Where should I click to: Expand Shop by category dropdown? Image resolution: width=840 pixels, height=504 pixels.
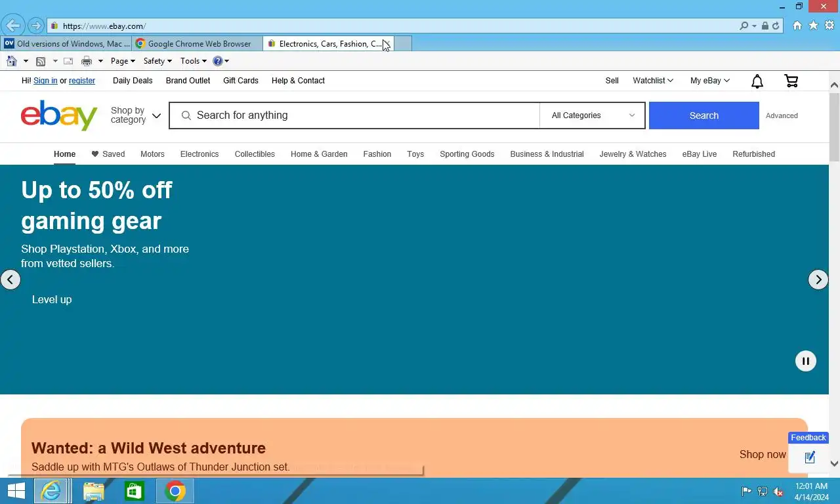(136, 115)
